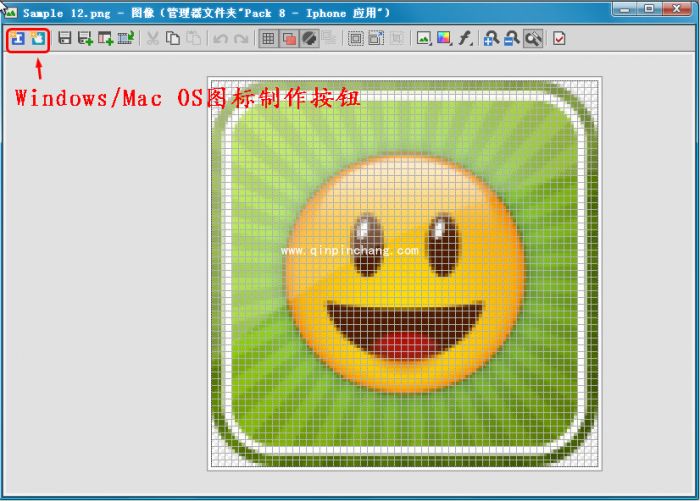700x501 pixels.
Task: Click the add-to-window icon with green plus
Action: coord(105,38)
